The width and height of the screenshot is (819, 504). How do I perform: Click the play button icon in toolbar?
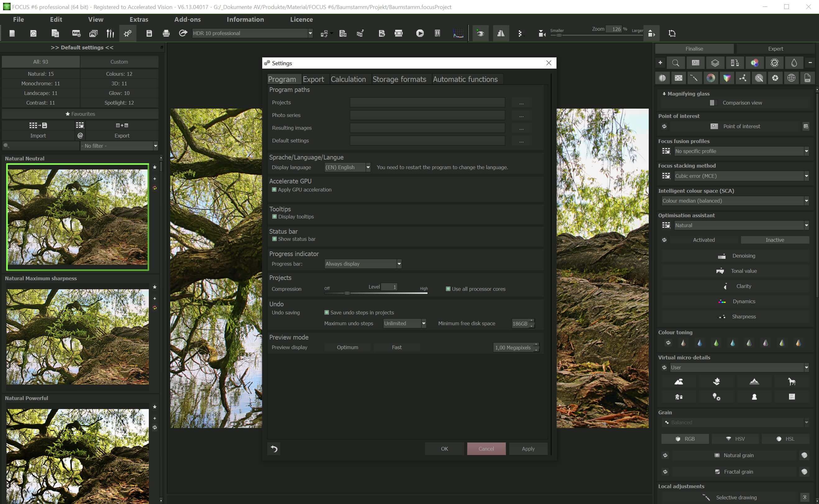pos(420,33)
